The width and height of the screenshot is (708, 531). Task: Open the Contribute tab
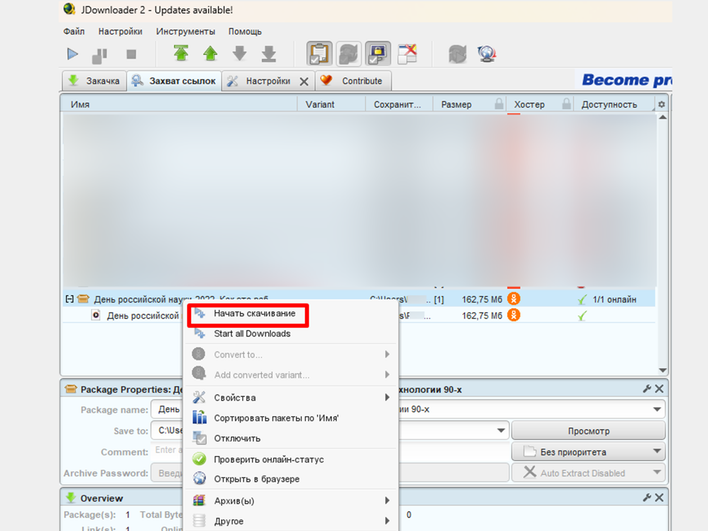[353, 81]
